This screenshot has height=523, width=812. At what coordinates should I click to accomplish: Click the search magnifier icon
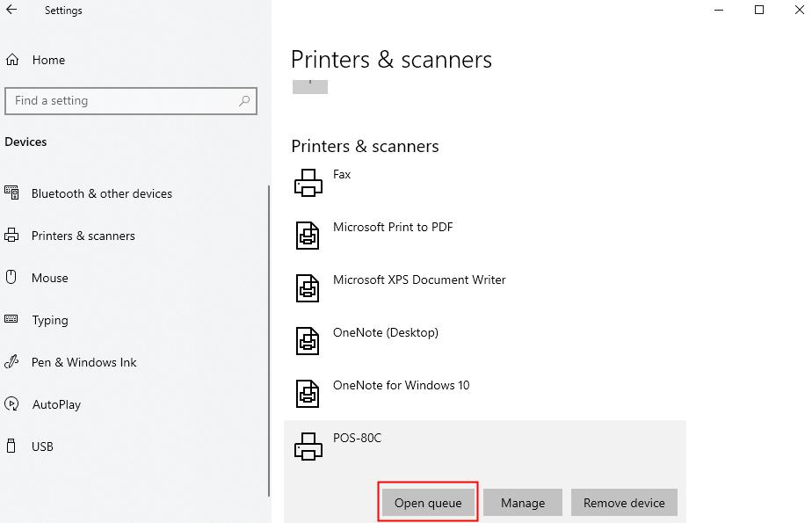click(x=245, y=101)
